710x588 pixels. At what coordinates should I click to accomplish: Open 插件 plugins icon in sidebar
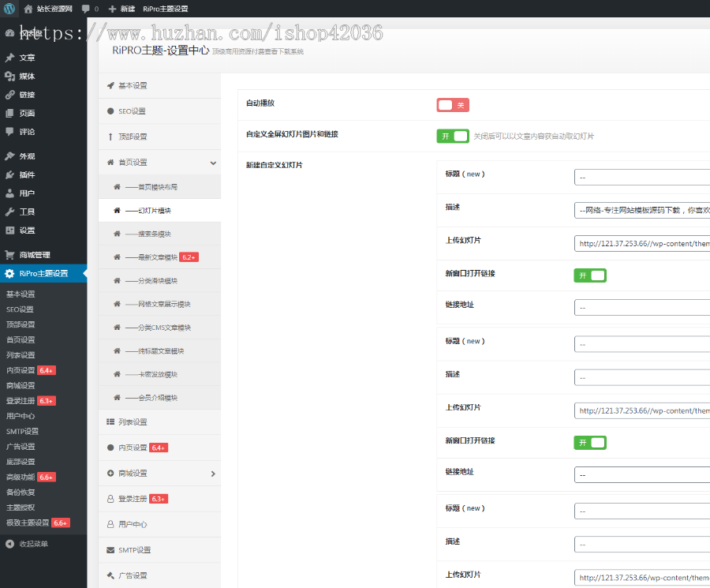[x=9, y=174]
